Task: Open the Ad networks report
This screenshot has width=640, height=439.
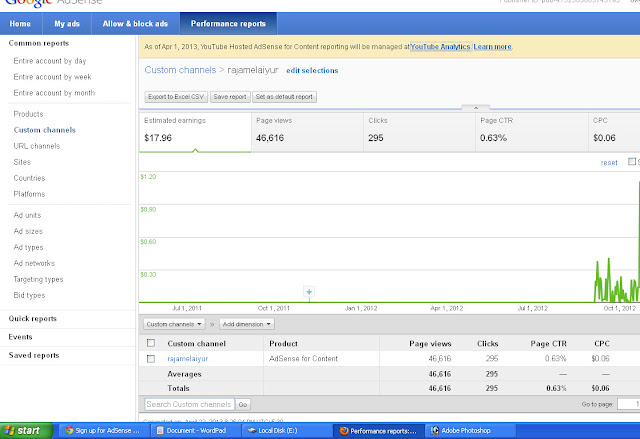Action: [x=34, y=263]
